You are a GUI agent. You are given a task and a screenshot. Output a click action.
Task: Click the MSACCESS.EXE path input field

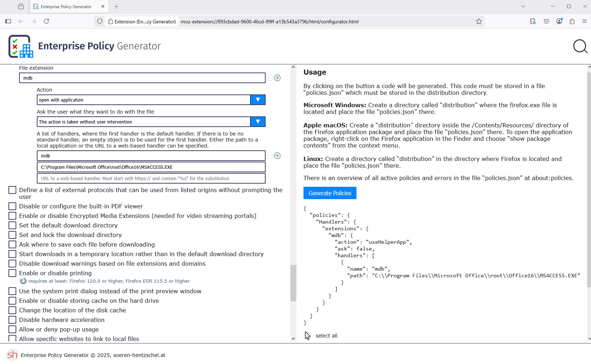pos(151,167)
